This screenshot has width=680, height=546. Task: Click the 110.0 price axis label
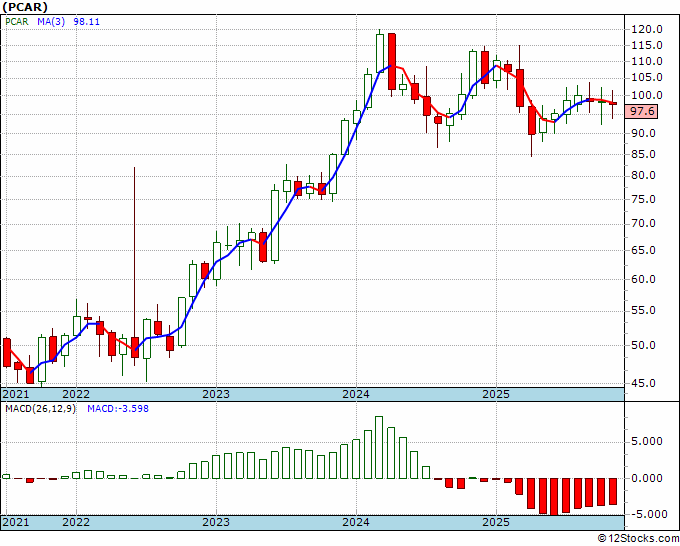[647, 61]
